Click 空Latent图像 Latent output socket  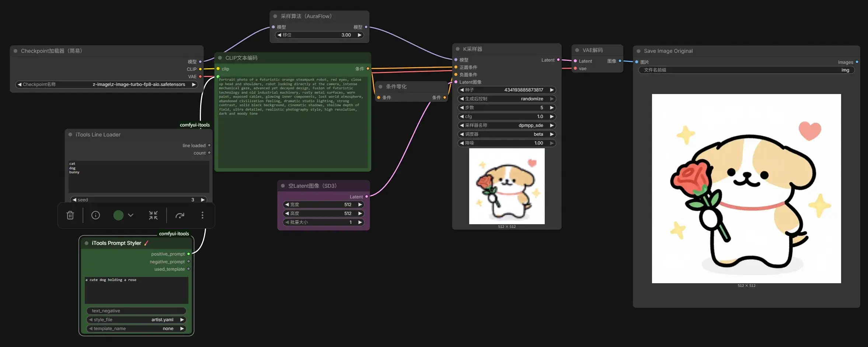click(x=367, y=197)
